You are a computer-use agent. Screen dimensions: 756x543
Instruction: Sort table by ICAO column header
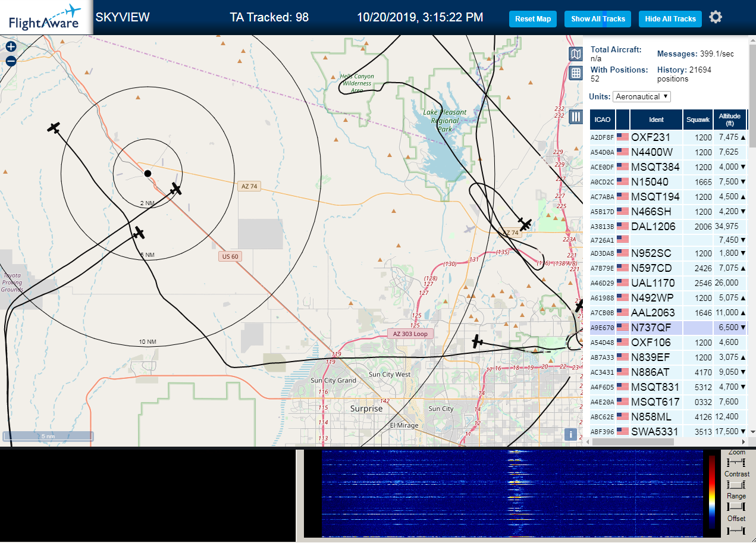point(602,120)
